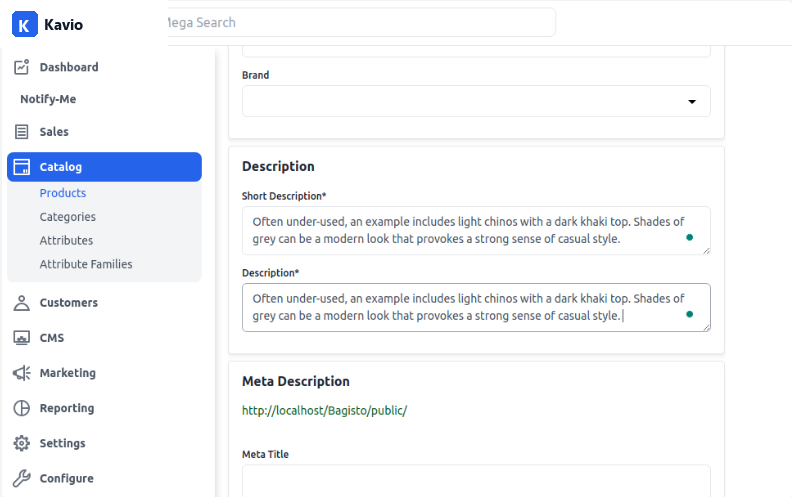Click the Meta Description section heading
792x497 pixels.
tap(295, 381)
